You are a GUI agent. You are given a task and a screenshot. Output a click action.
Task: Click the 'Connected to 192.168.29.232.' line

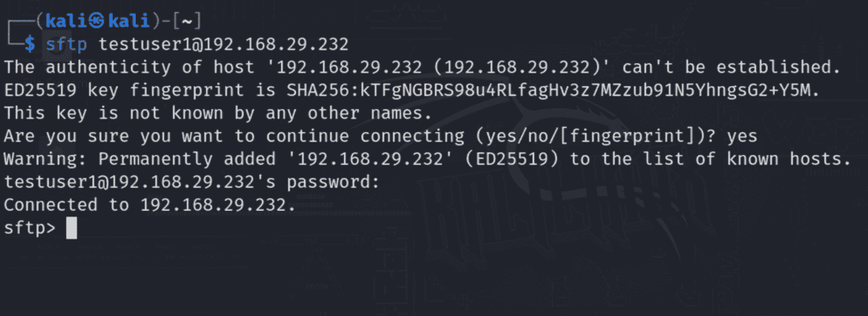pos(150,205)
